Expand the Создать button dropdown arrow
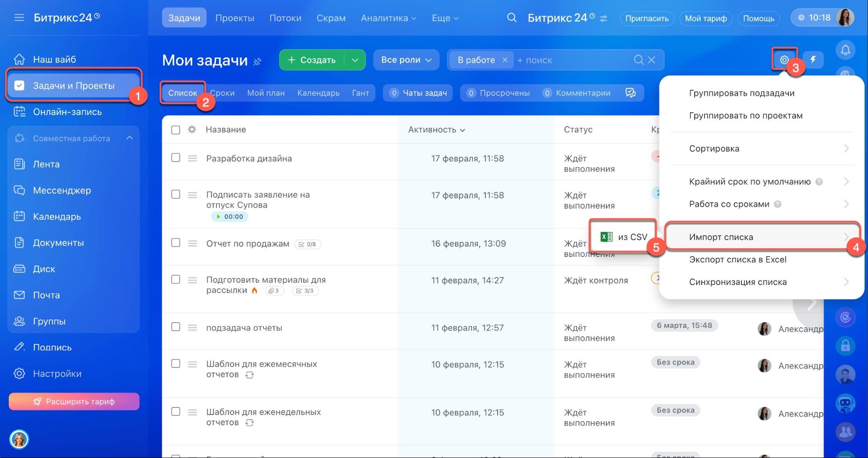868x458 pixels. [355, 60]
